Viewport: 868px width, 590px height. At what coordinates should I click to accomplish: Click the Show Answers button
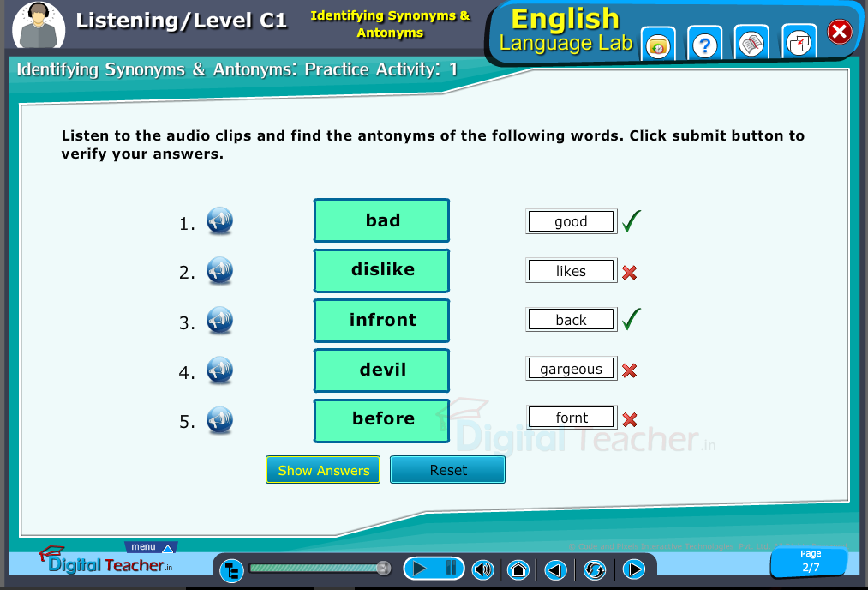point(323,470)
